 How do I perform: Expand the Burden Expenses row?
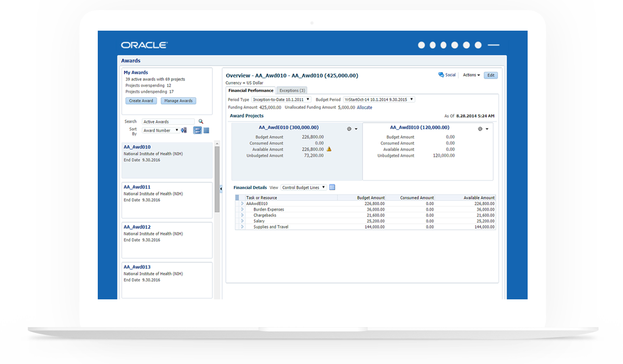242,209
